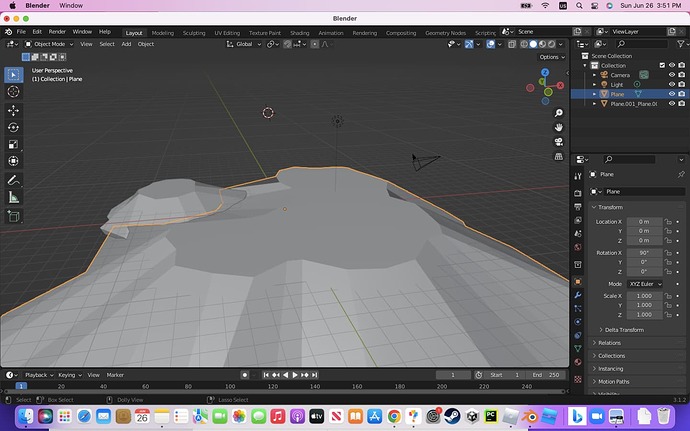Click the End frame 250 field
Image resolution: width=690 pixels, height=431 pixels.
(546, 375)
